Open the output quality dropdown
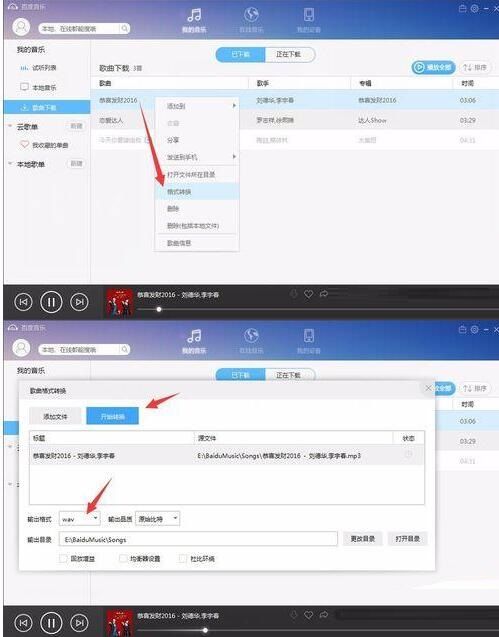This screenshot has height=637, width=499. [x=157, y=519]
